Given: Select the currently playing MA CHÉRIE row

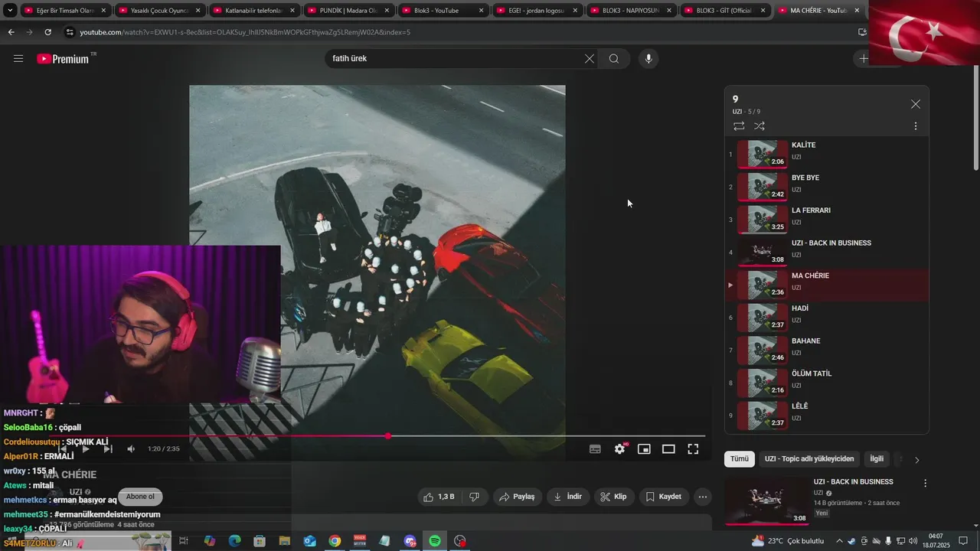Looking at the screenshot, I should 827,285.
